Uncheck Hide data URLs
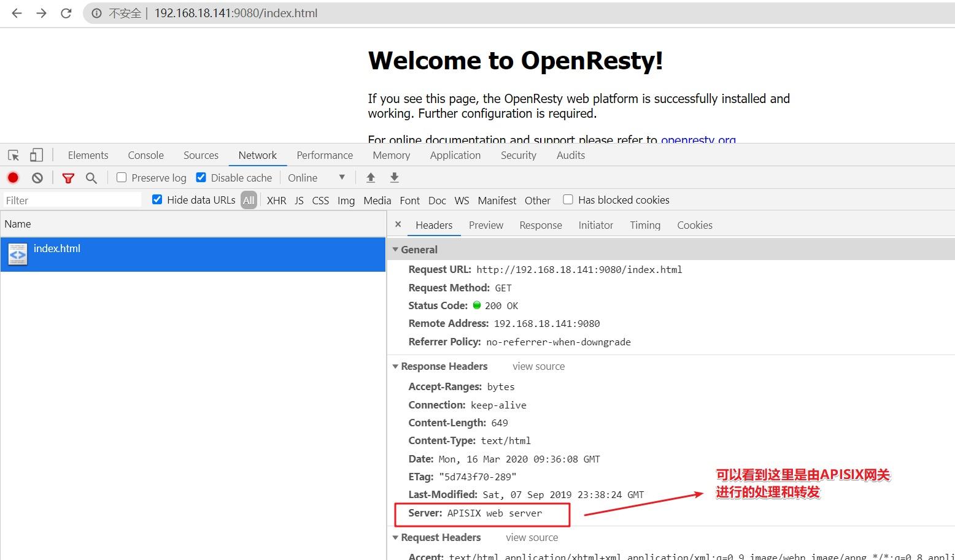This screenshot has width=955, height=560. coord(157,199)
